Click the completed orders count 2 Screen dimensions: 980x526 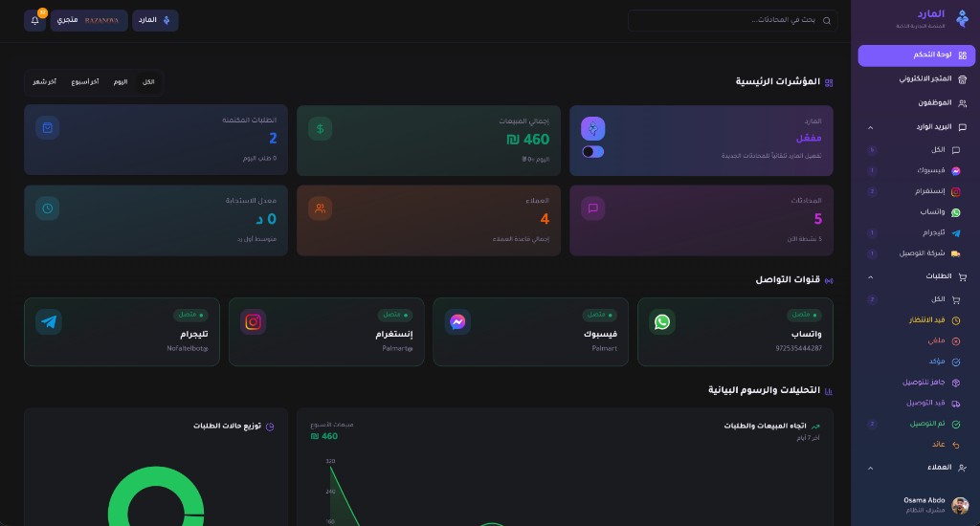(273, 138)
